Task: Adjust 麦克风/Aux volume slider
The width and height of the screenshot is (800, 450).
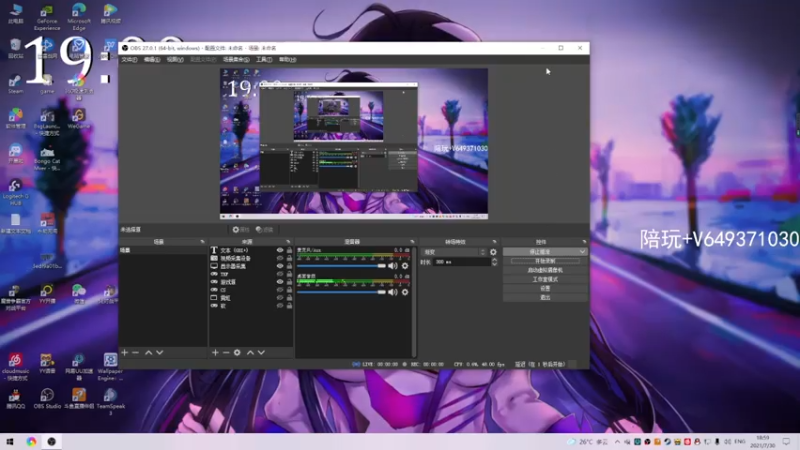Action: [x=341, y=266]
